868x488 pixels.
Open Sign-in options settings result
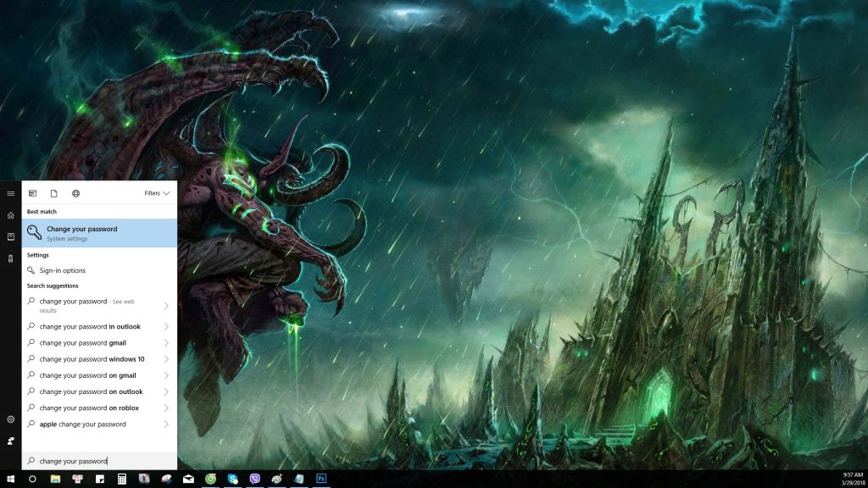[62, 270]
